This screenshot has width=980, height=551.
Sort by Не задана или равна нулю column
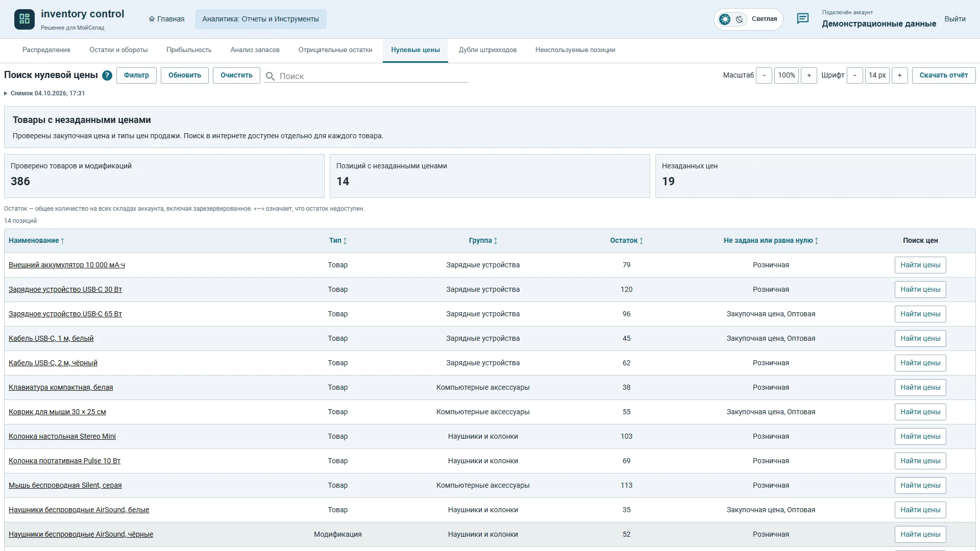[x=771, y=241]
